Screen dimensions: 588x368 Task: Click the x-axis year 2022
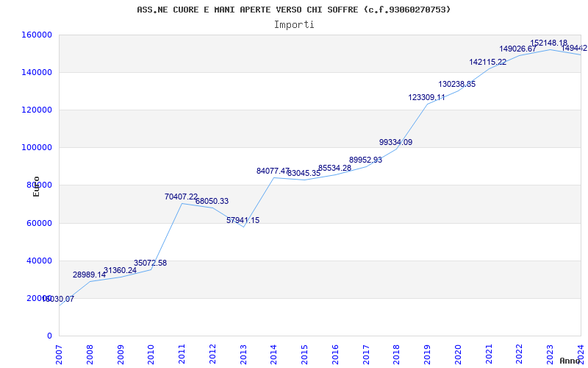(x=520, y=355)
